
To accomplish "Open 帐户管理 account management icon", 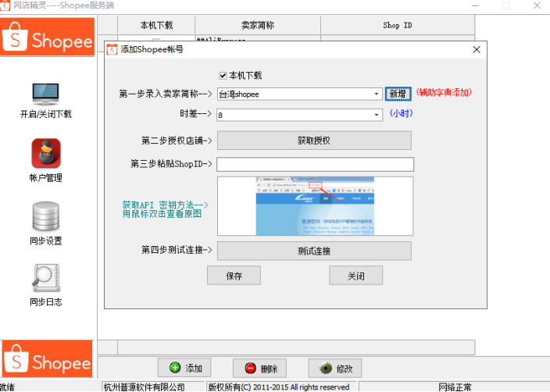I will pyautogui.click(x=46, y=153).
